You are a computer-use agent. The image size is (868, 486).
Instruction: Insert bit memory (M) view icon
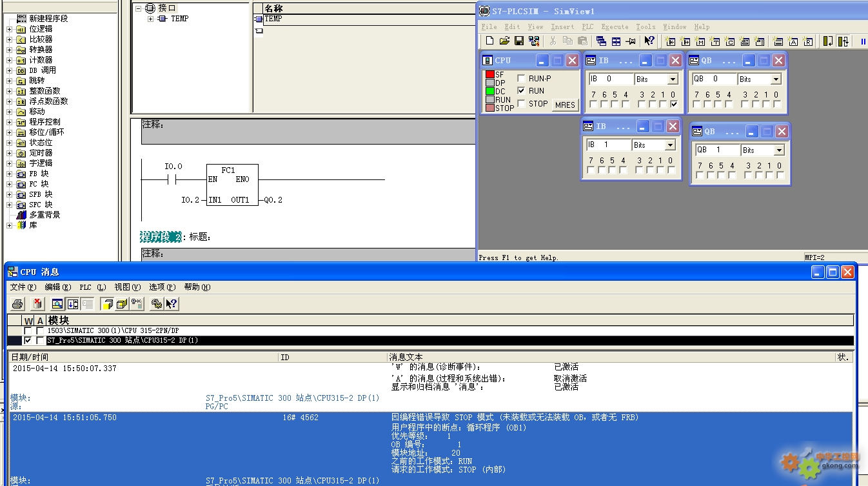coord(700,41)
